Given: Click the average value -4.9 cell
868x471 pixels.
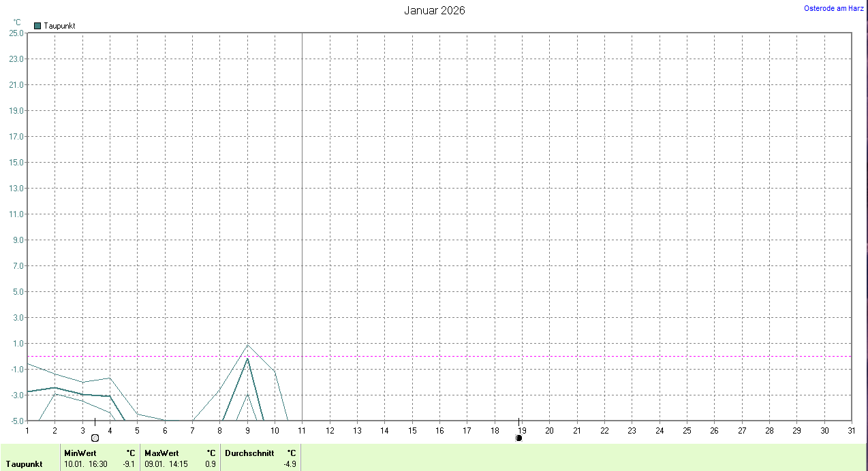Looking at the screenshot, I should pyautogui.click(x=290, y=464).
